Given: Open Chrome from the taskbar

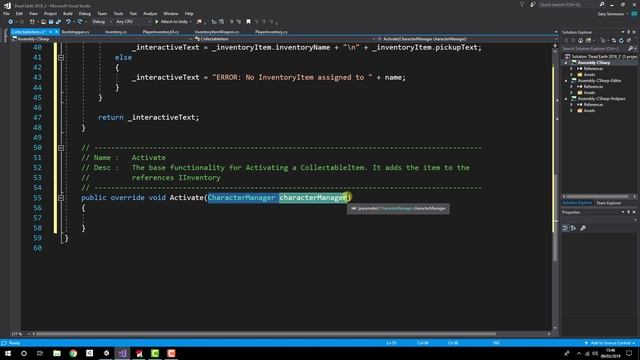Looking at the screenshot, I should tap(73, 353).
